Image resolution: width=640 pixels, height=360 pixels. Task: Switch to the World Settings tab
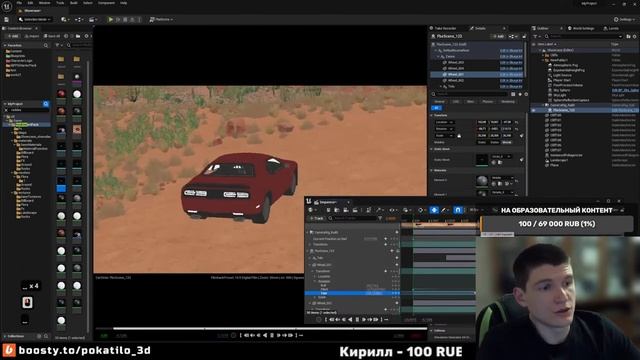click(x=582, y=29)
